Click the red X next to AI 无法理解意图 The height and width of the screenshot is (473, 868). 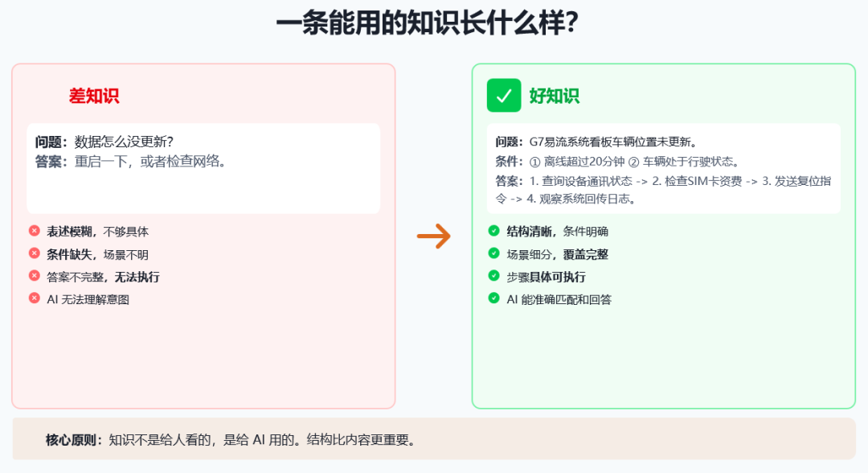coord(34,298)
